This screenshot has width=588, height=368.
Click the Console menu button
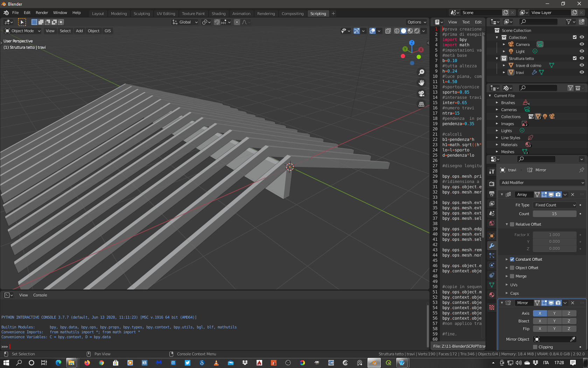click(40, 295)
